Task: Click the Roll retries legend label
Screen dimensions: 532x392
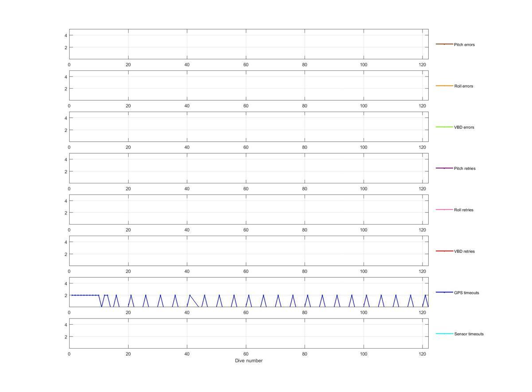Action: click(464, 210)
